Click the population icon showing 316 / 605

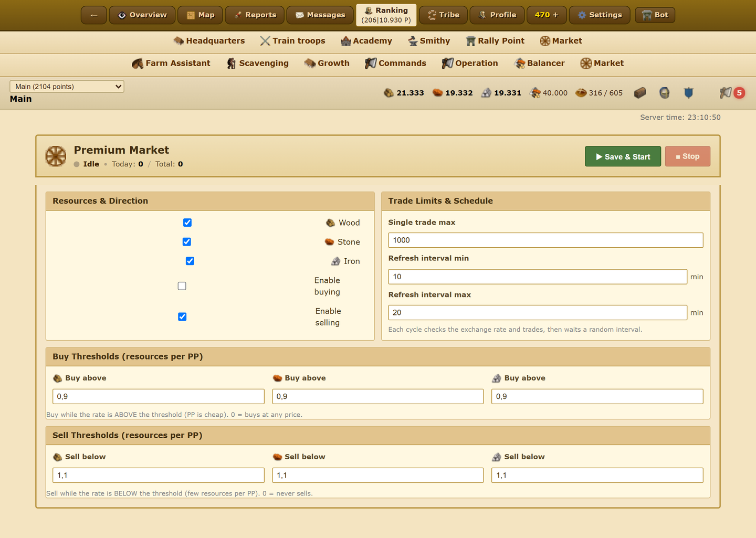581,93
